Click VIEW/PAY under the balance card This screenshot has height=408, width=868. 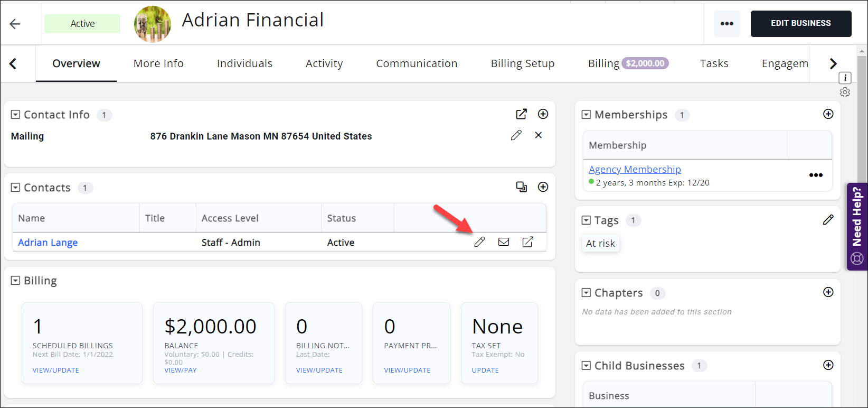(181, 370)
